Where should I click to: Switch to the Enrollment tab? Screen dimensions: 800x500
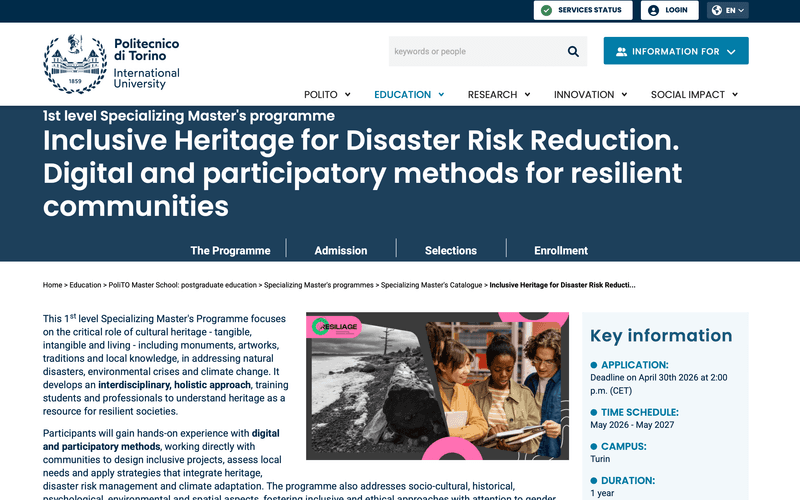(x=561, y=250)
